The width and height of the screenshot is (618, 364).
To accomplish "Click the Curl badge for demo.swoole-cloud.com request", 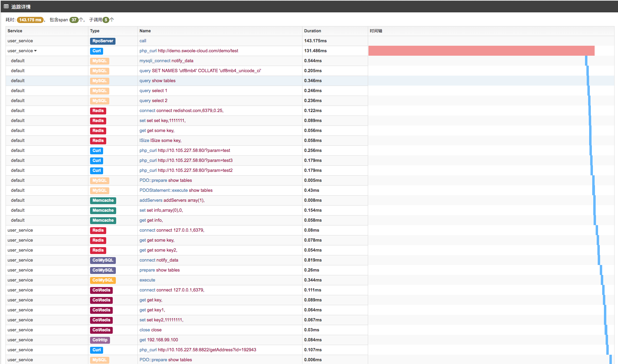I will pos(97,51).
